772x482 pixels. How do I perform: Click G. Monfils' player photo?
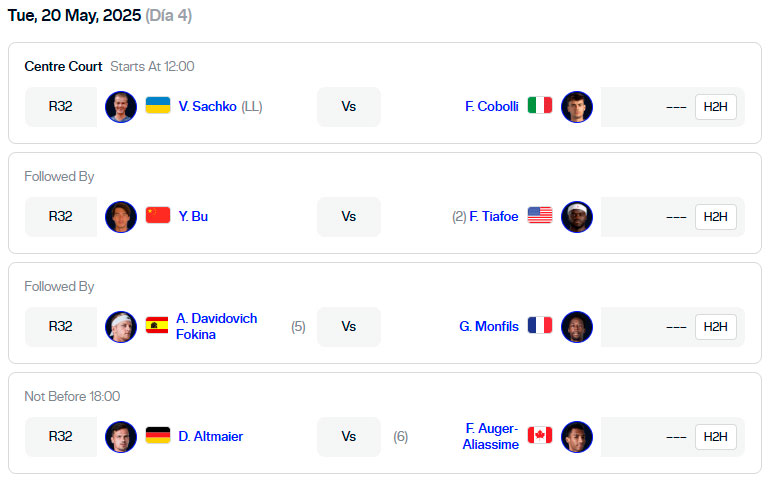click(x=577, y=327)
